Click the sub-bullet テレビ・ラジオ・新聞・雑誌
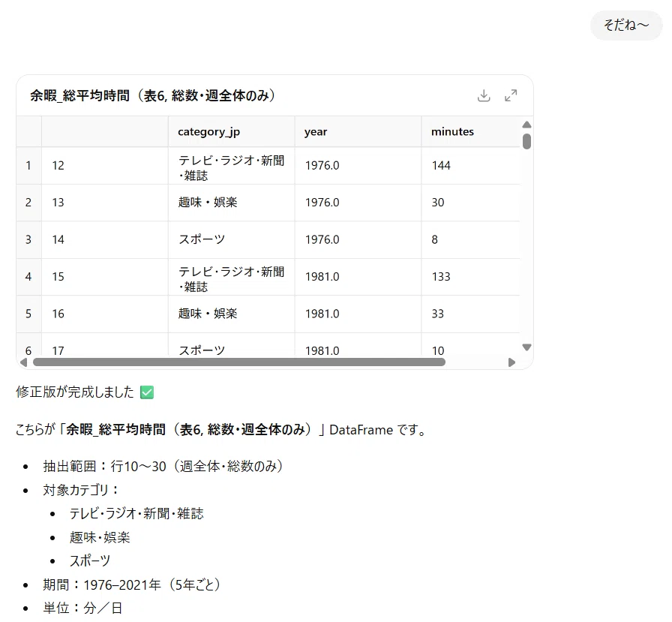 point(136,513)
